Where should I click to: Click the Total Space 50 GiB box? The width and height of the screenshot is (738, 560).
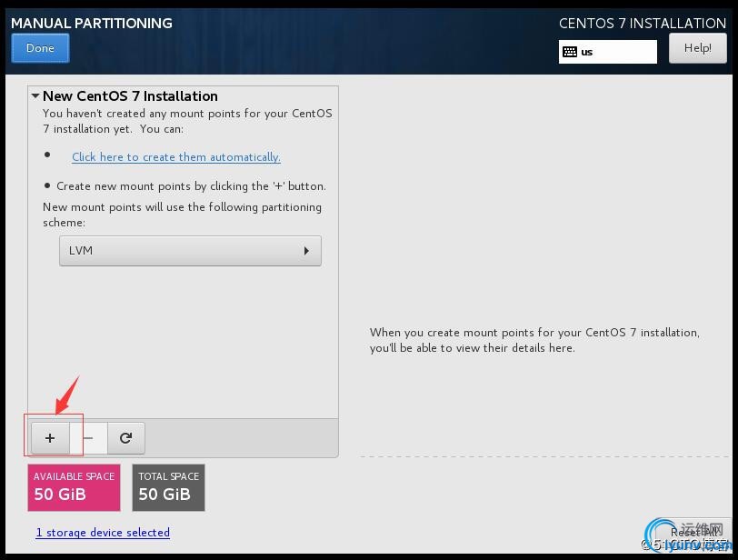[x=168, y=487]
